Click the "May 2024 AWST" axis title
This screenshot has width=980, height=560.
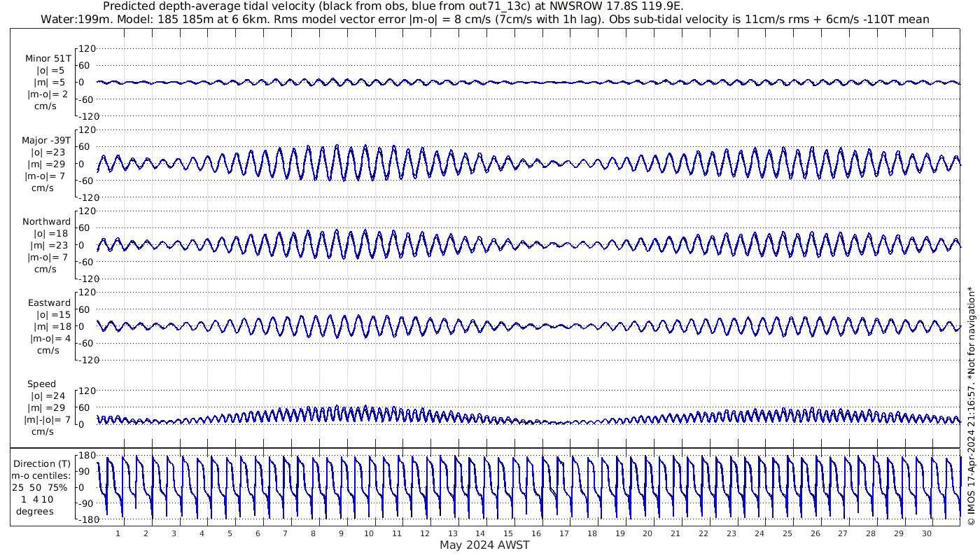(484, 545)
